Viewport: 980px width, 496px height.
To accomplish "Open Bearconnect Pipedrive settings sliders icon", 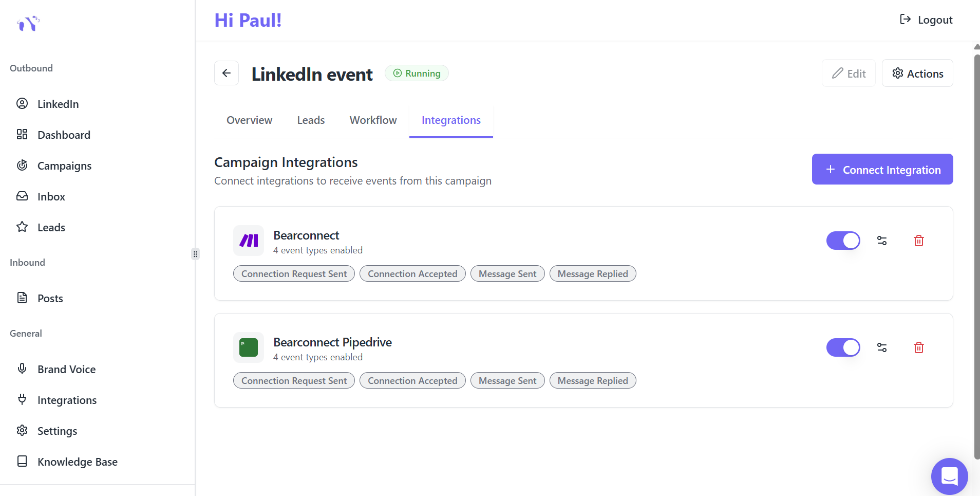I will pos(882,347).
